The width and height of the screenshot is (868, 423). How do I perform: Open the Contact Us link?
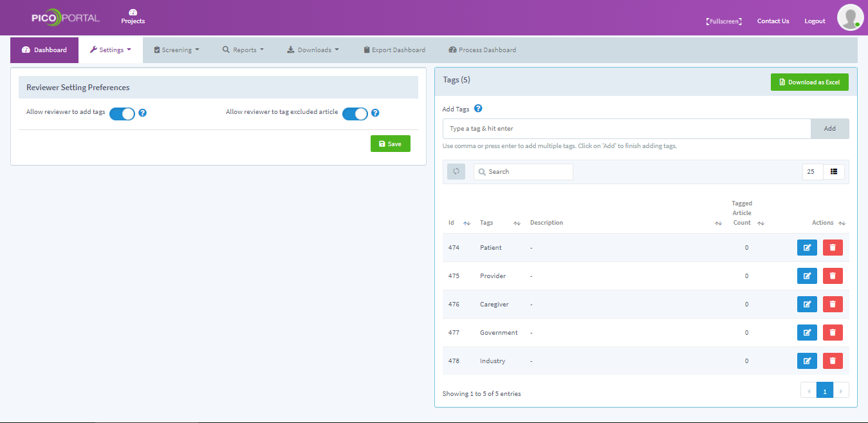[x=773, y=21]
